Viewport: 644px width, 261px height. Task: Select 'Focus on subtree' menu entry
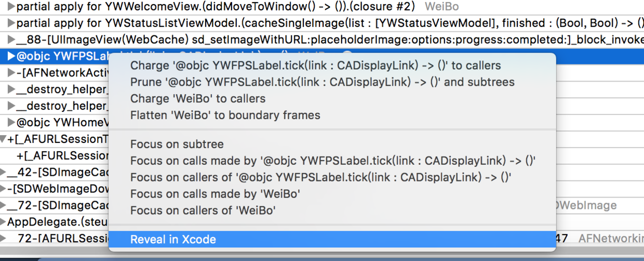point(177,145)
